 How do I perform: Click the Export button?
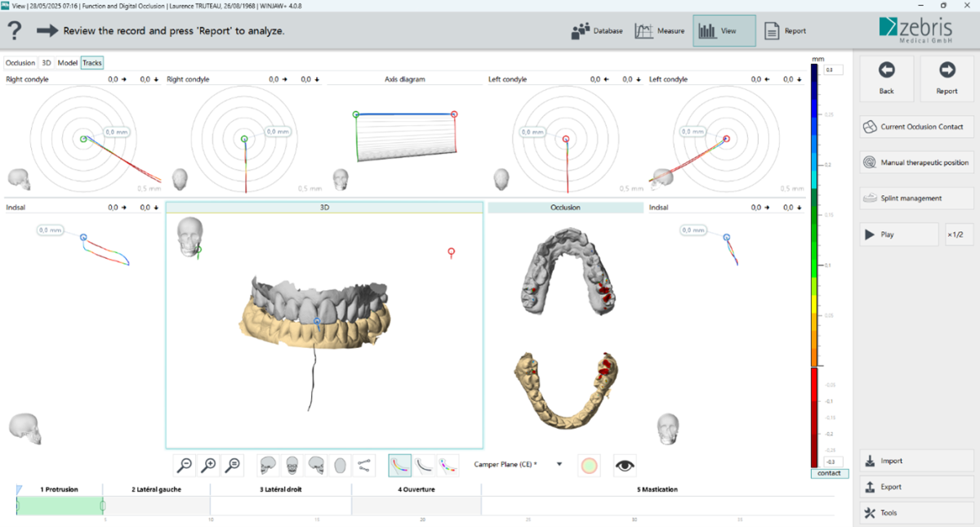(x=916, y=487)
